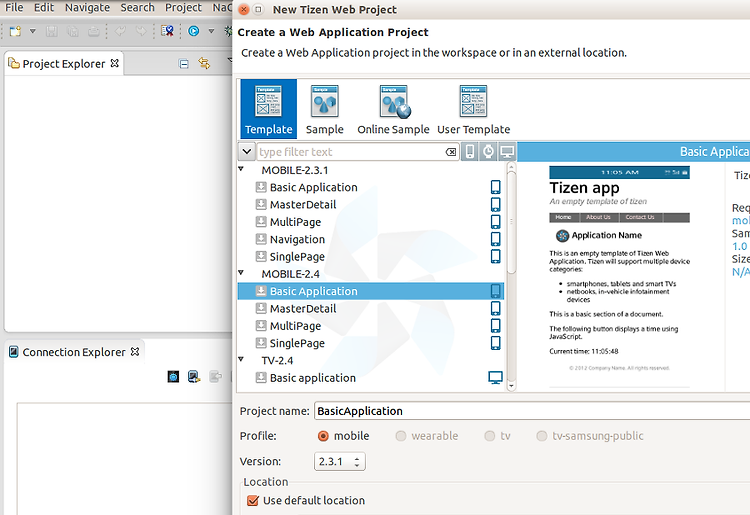Open the dropdown arrow next to Run

[211, 32]
